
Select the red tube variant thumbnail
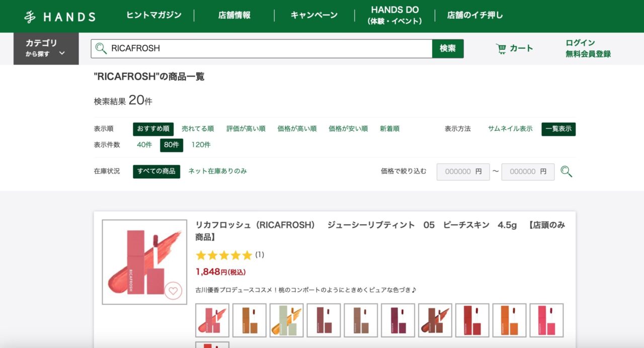[472, 320]
